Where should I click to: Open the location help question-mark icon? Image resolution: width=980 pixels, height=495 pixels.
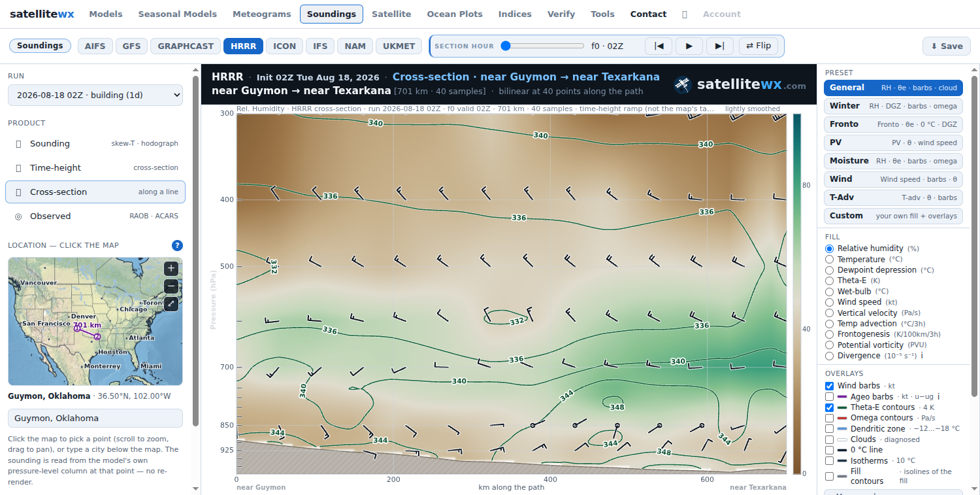[x=177, y=245]
